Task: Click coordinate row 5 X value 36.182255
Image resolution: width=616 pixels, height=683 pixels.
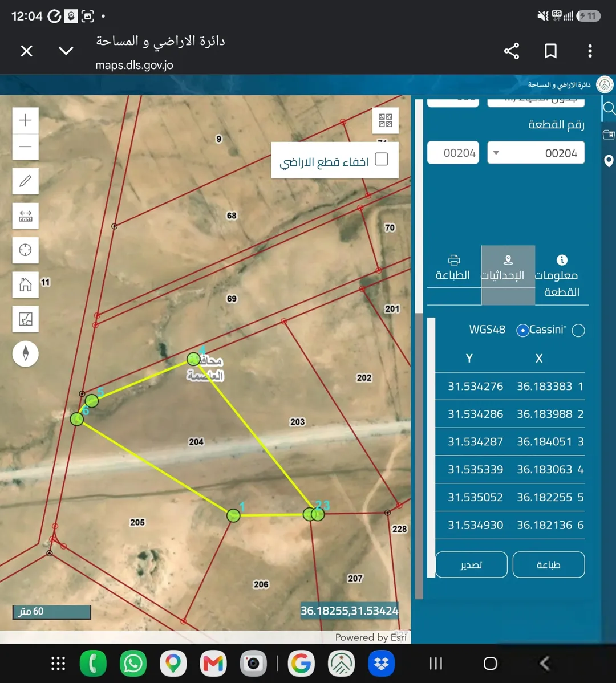Action: tap(545, 498)
